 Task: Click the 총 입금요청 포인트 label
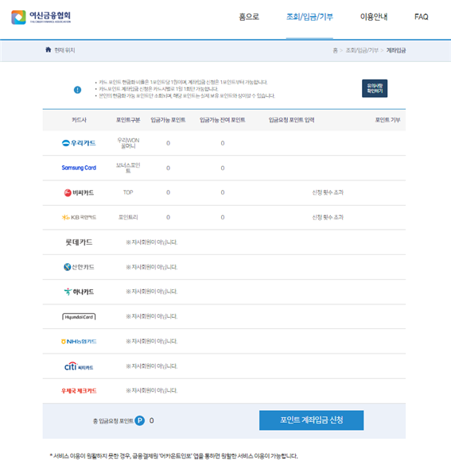point(113,421)
